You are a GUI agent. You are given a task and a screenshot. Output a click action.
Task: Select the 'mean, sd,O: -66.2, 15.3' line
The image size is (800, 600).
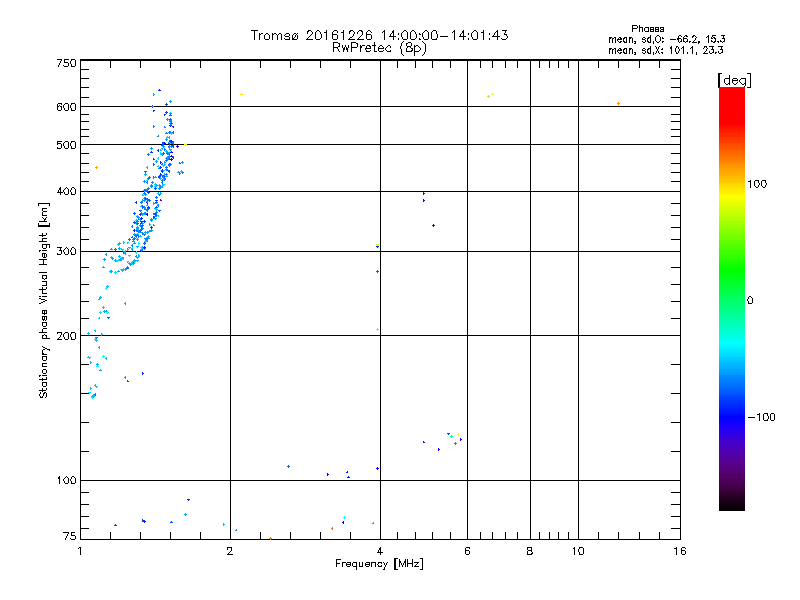click(667, 39)
